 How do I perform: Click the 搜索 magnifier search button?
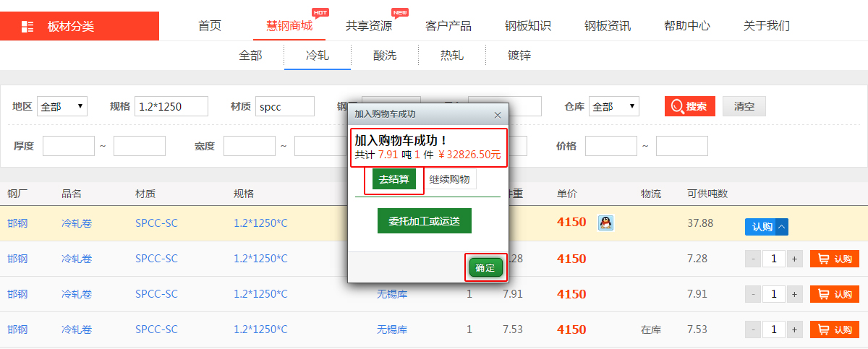pyautogui.click(x=689, y=106)
